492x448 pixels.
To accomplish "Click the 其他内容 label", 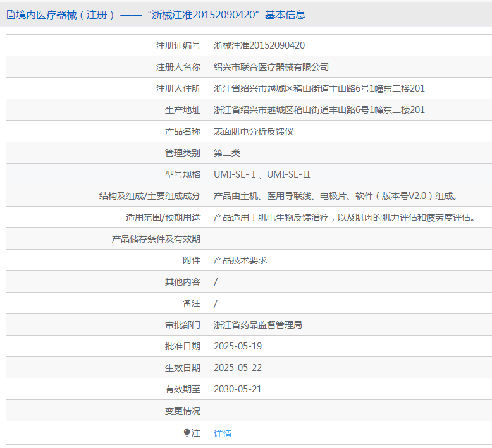I will [x=183, y=282].
